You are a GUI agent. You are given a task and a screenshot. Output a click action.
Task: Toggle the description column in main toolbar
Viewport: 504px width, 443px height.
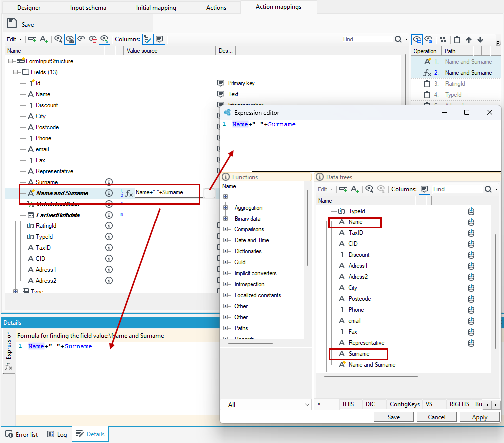point(159,39)
